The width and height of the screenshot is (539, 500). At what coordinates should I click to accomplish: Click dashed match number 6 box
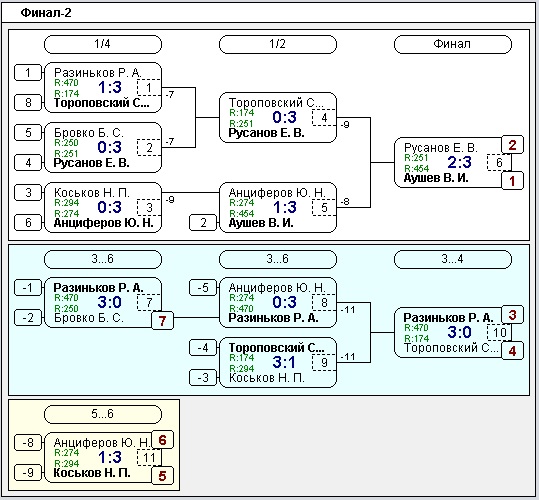point(499,163)
